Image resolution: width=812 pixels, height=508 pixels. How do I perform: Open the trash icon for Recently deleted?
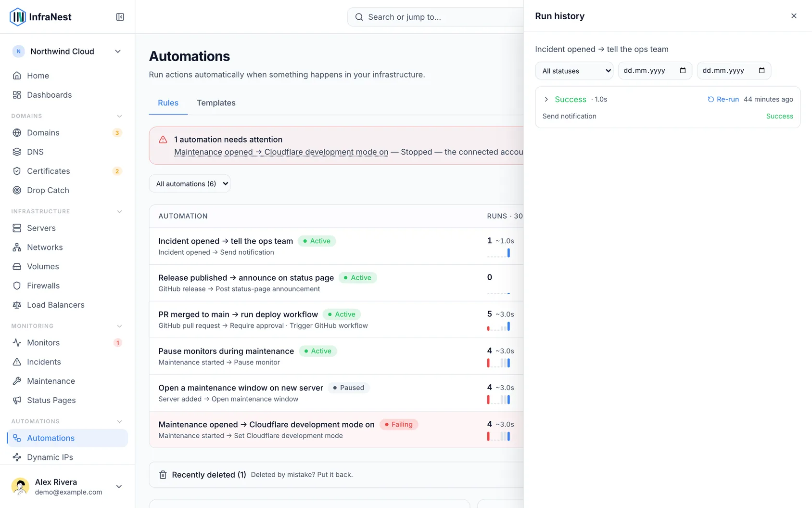click(x=163, y=475)
